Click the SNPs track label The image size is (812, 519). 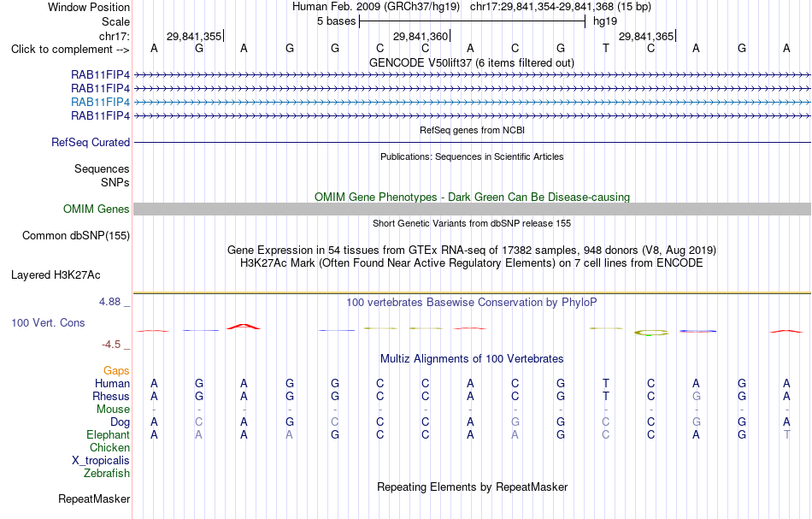pos(115,182)
